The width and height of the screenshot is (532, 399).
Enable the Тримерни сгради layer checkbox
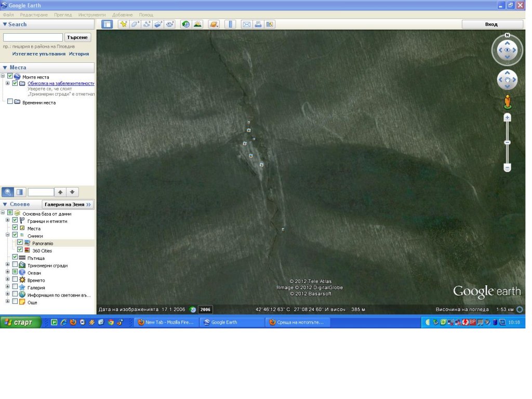[15, 265]
